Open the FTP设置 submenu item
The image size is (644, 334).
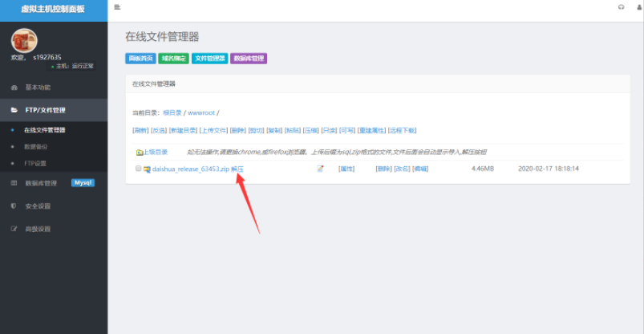(35, 164)
